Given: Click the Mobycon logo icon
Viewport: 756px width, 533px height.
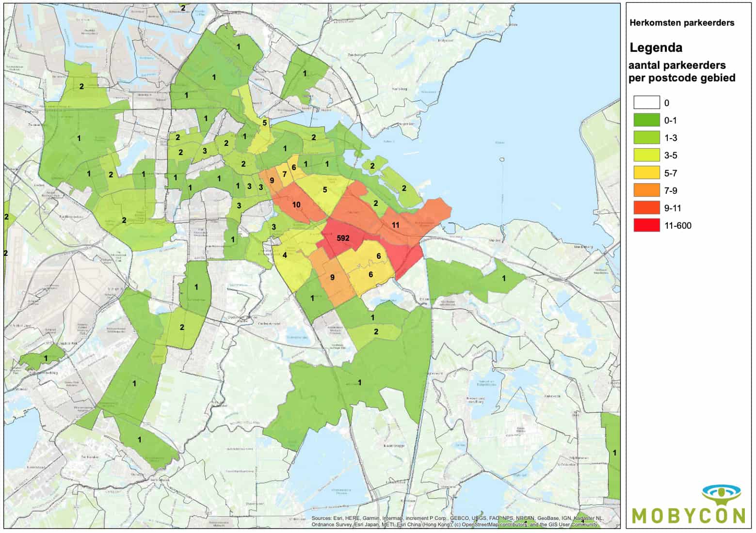Looking at the screenshot, I should pyautogui.click(x=720, y=495).
